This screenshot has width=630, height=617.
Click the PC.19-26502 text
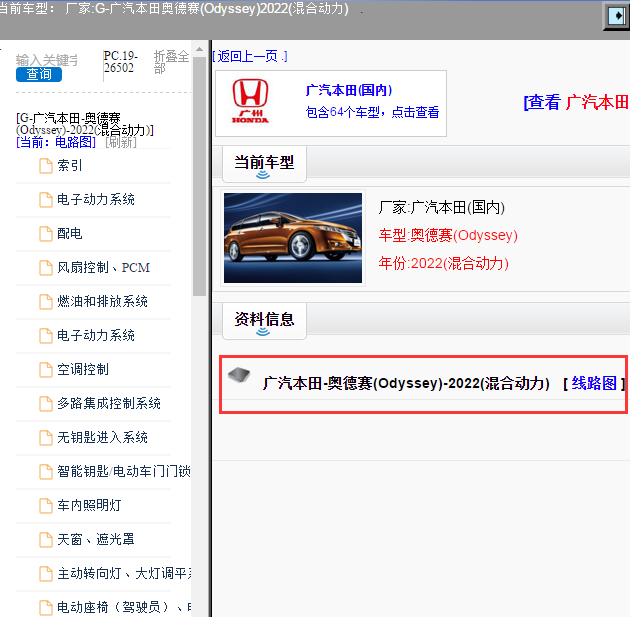121,61
